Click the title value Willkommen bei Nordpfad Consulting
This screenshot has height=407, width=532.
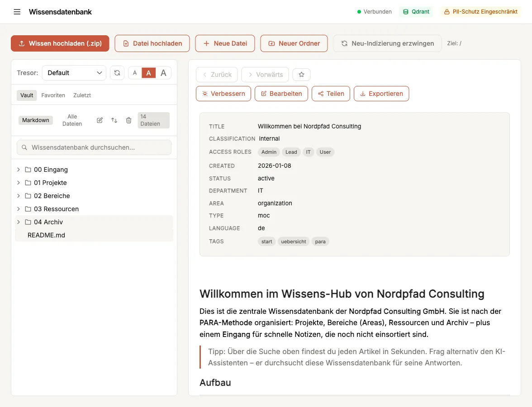coord(309,127)
